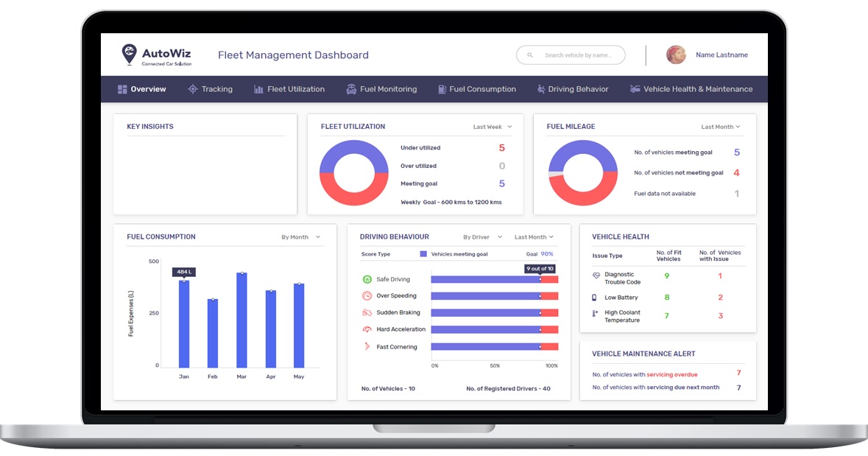The width and height of the screenshot is (868, 456).
Task: Click the Over Speeding progress bar
Action: click(x=495, y=296)
